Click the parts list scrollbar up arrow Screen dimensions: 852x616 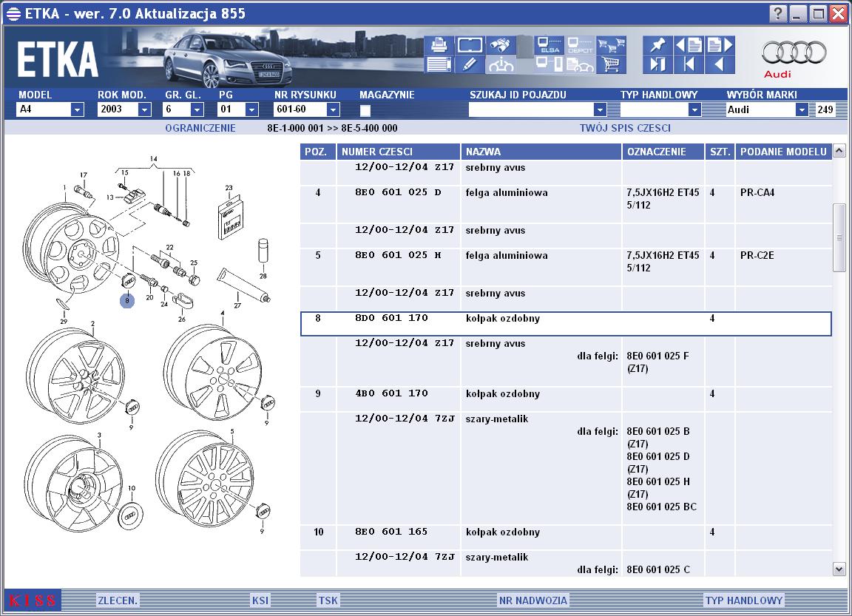(839, 150)
